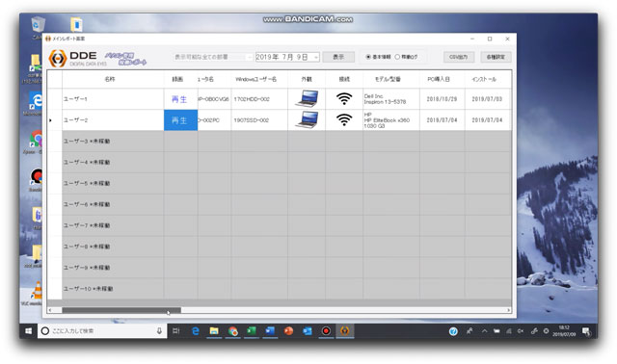
Task: Click the scrollbar left arrow
Action: 50,310
